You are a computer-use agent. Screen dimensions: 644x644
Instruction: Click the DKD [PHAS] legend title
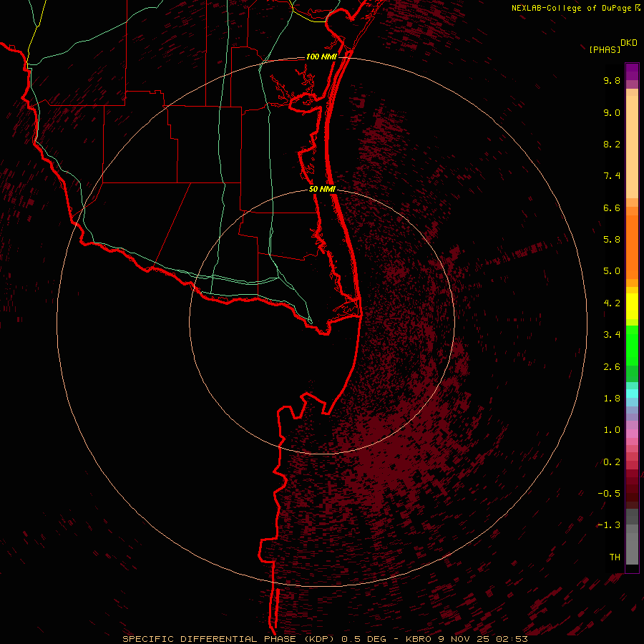point(613,47)
